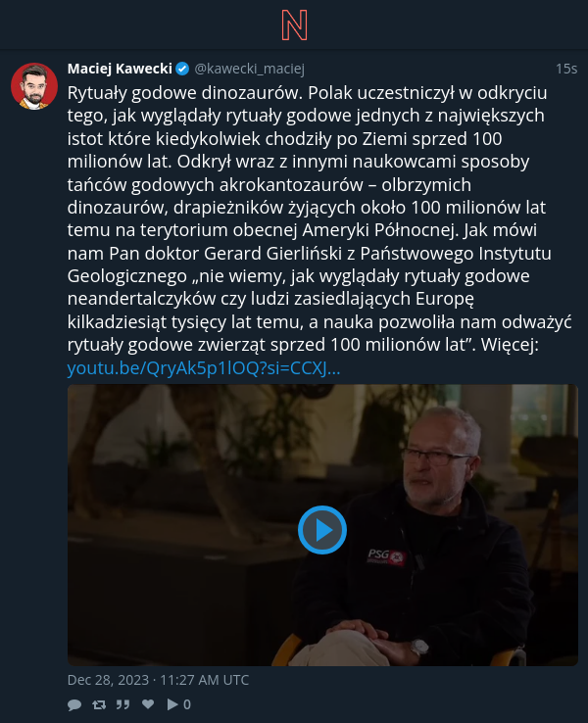Viewport: 588px width, 723px height.
Task: Open the Dec 28, 2023 date permalink
Action: tap(158, 680)
